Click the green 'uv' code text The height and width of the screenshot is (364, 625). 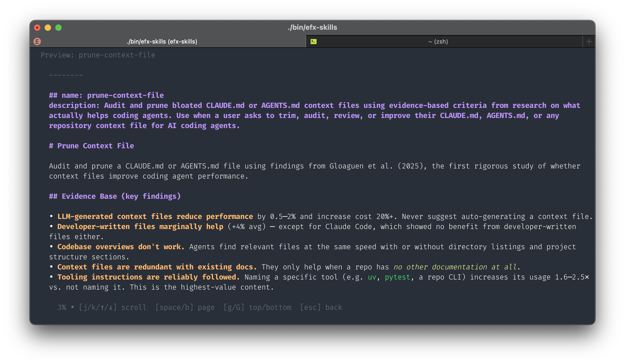372,277
